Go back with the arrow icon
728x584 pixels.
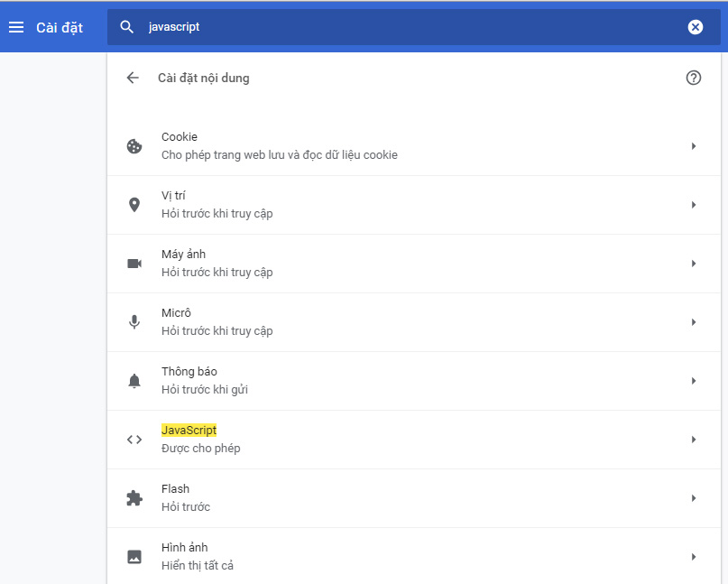[133, 78]
